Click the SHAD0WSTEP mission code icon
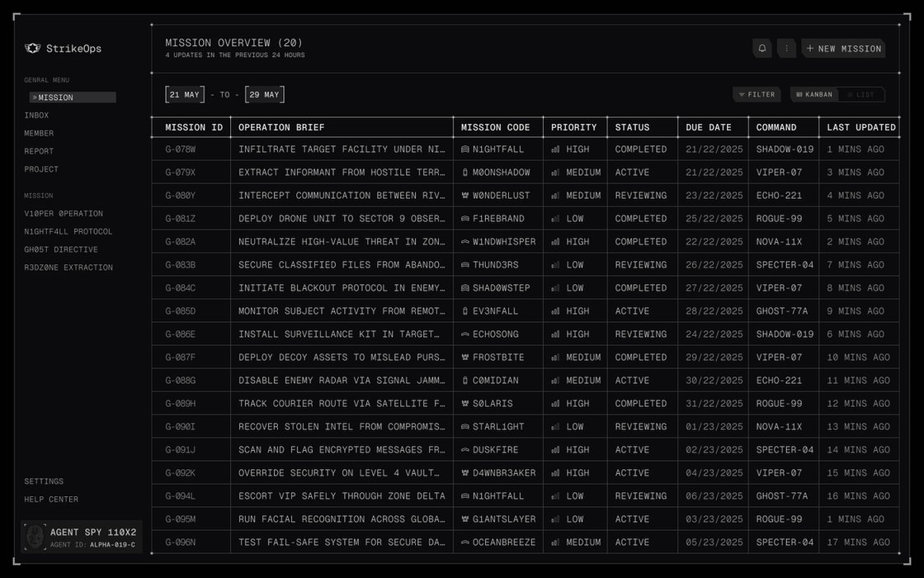 (465, 288)
